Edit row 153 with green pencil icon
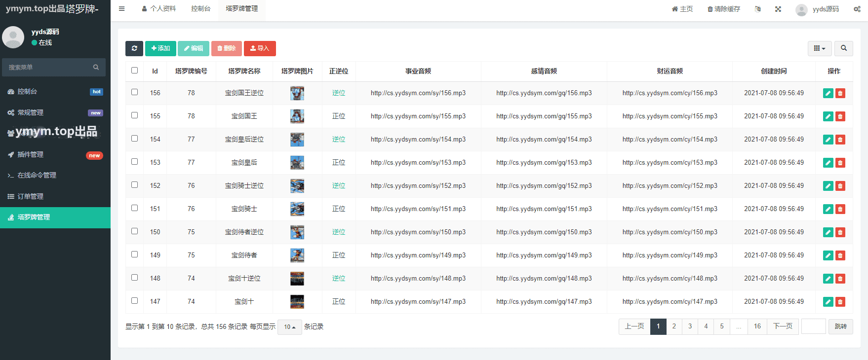868x360 pixels. point(828,163)
